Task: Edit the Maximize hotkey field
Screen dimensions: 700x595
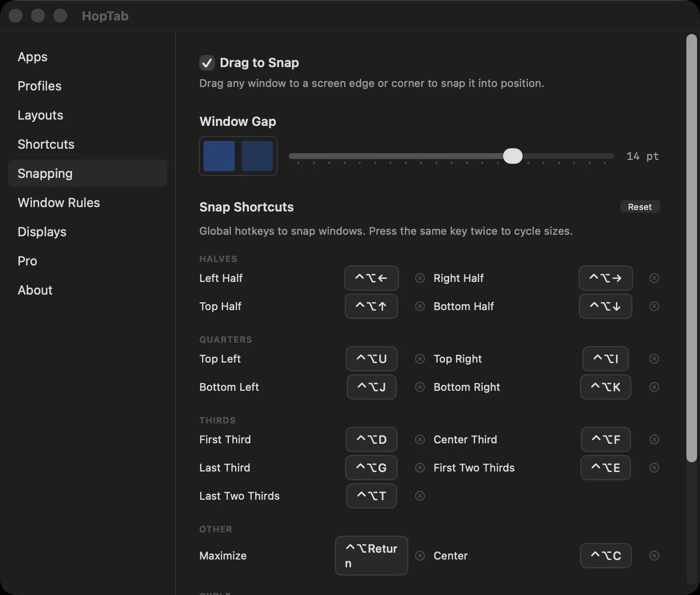Action: pos(371,556)
